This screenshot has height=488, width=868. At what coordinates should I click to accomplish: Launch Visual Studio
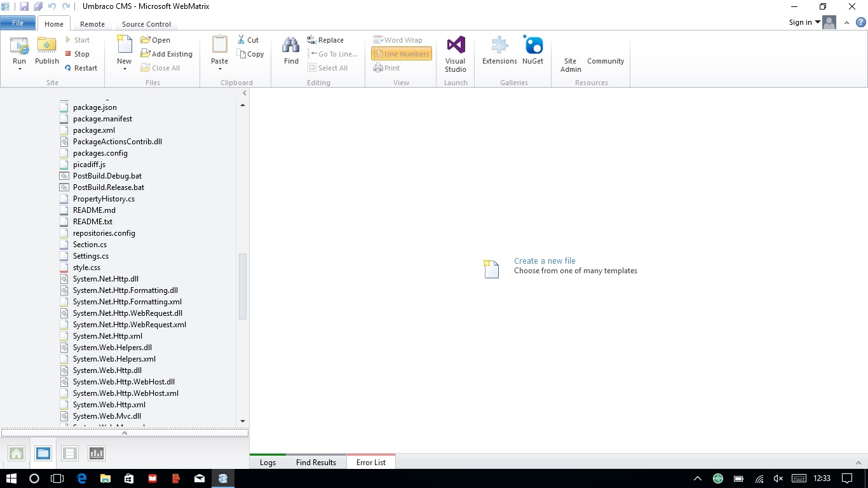point(456,54)
